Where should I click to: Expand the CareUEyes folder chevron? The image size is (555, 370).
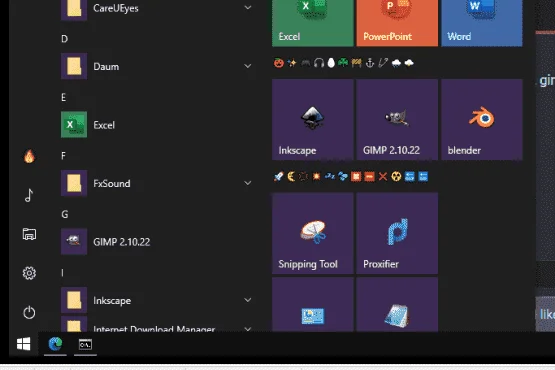(248, 7)
